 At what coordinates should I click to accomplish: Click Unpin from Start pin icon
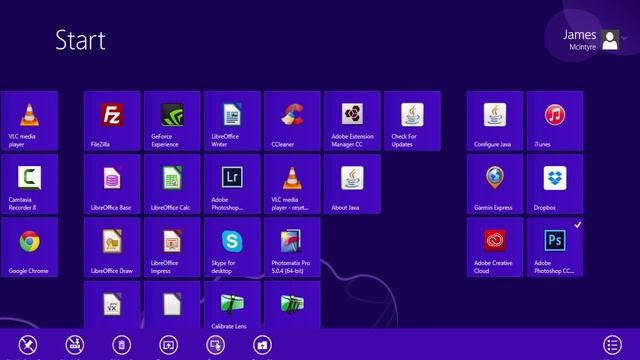(28, 345)
